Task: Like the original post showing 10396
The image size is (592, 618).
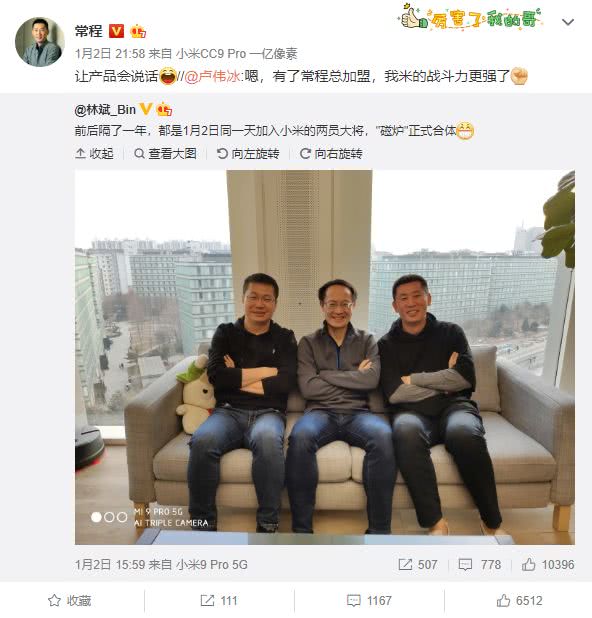Action: (548, 564)
